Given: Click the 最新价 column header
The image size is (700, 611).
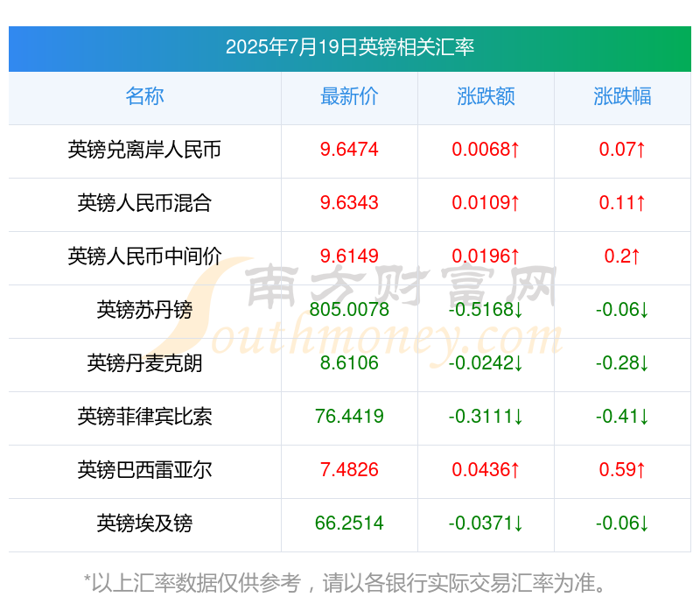Looking at the screenshot, I should click(349, 96).
